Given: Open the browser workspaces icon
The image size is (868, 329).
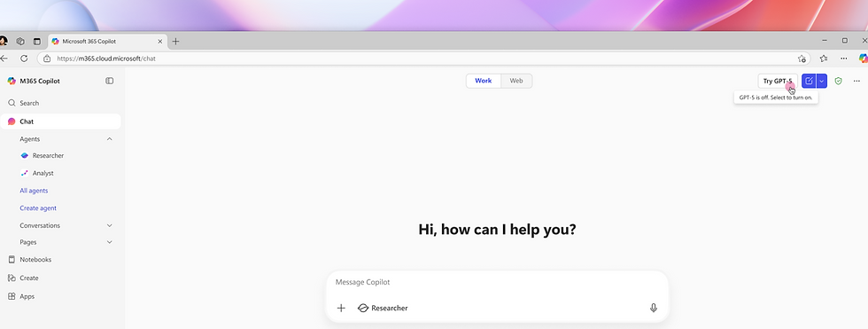Looking at the screenshot, I should pyautogui.click(x=20, y=42).
